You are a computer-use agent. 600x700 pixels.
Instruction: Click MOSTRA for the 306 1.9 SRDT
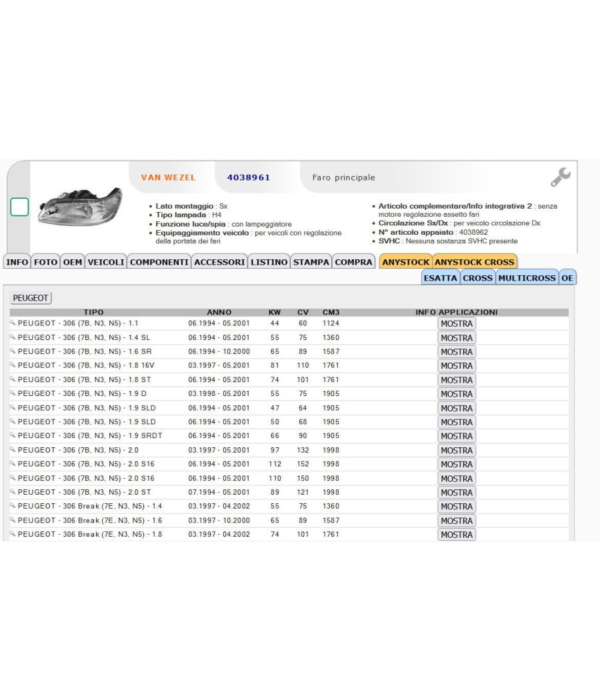coord(457,436)
